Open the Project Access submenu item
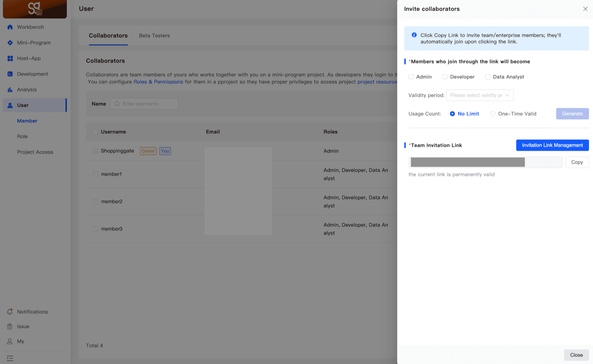Image resolution: width=593 pixels, height=364 pixels. (x=35, y=152)
